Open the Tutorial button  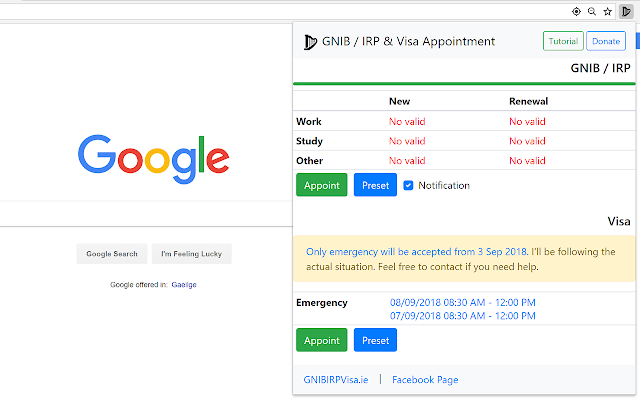pos(563,41)
